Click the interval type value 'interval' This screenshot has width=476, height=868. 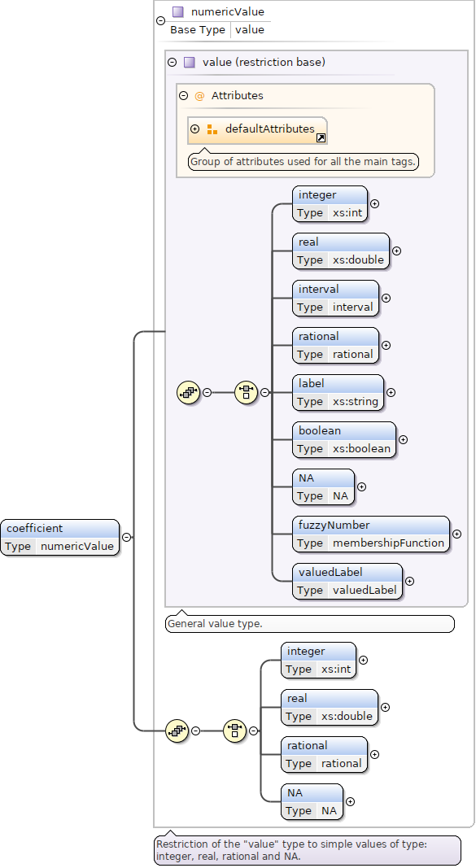pyautogui.click(x=353, y=308)
